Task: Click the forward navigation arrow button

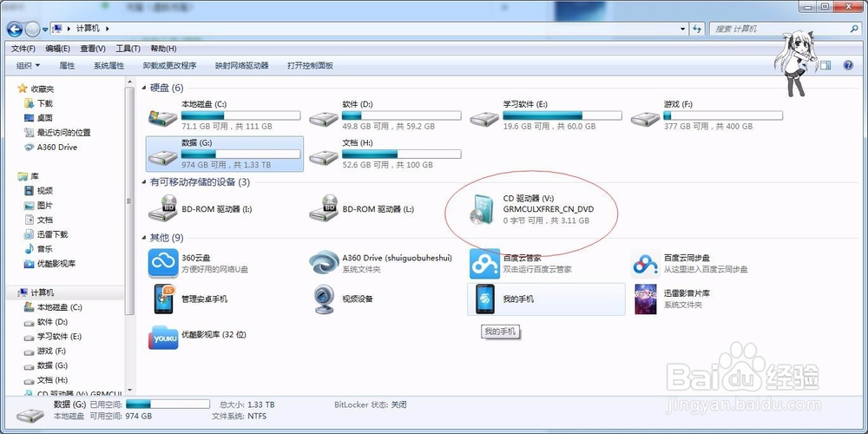Action: click(33, 29)
